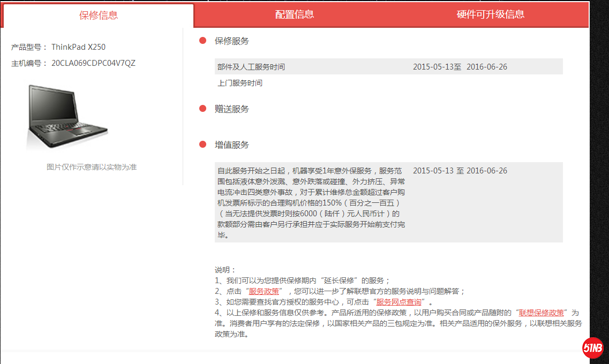
Task: Click the 赠送服务 section heading
Action: pos(232,109)
